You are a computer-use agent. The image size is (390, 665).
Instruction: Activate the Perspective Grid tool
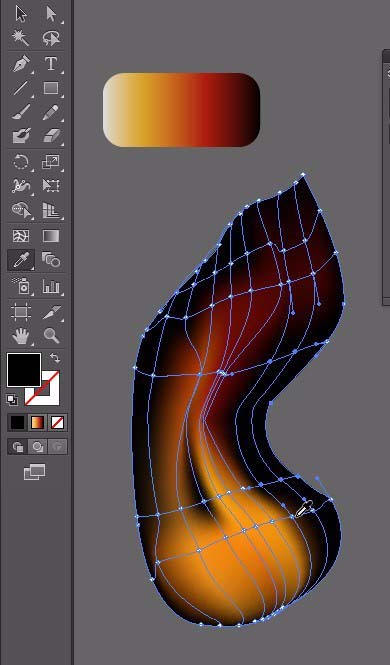pyautogui.click(x=51, y=210)
